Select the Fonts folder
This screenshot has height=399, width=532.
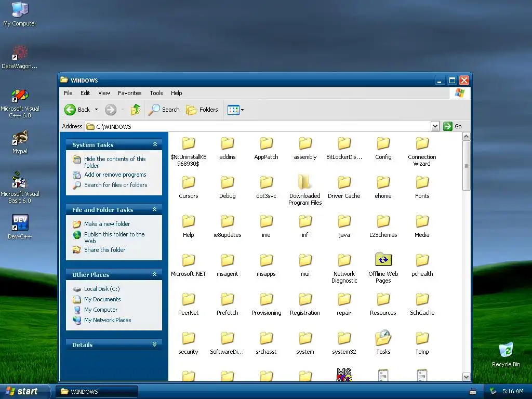coord(422,187)
